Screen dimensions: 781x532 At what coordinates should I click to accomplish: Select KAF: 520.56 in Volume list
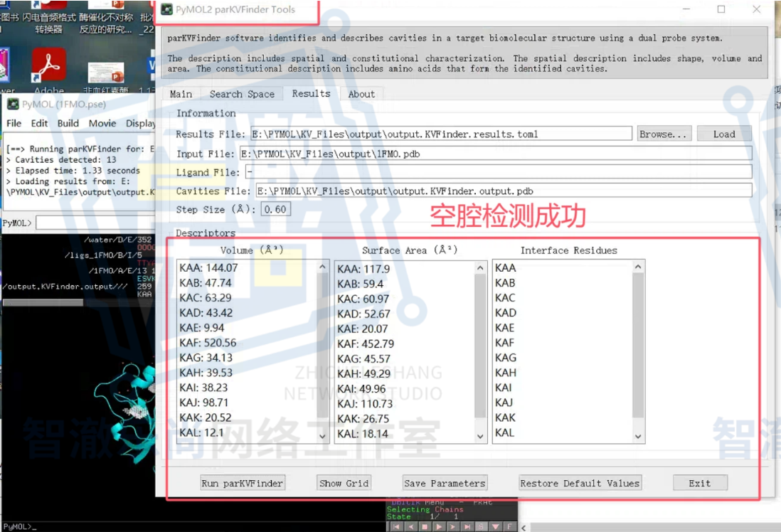(x=208, y=342)
